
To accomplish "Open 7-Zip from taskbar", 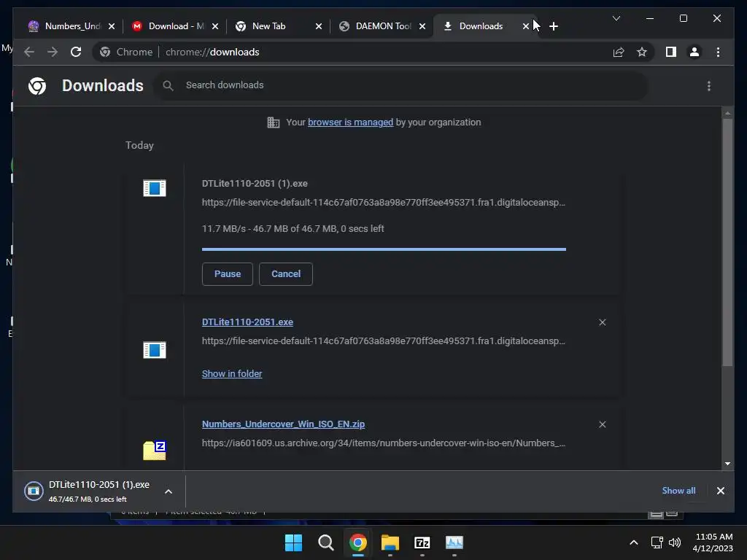I will point(422,542).
